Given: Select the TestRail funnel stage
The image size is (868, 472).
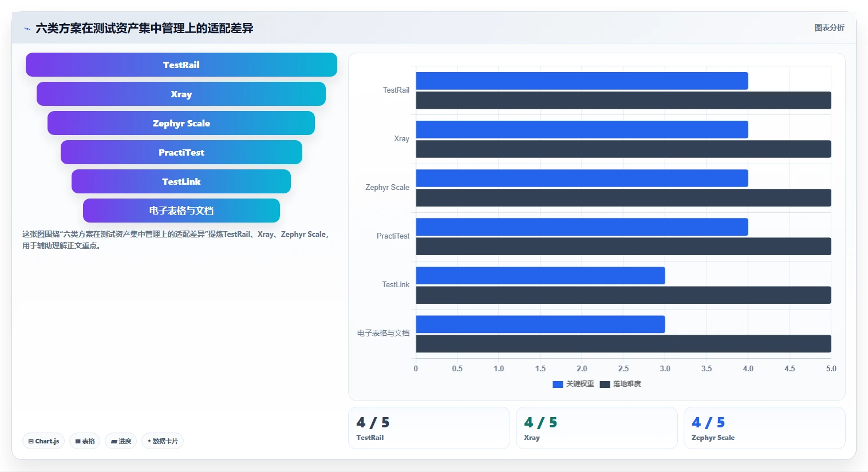Looking at the screenshot, I should tap(182, 65).
